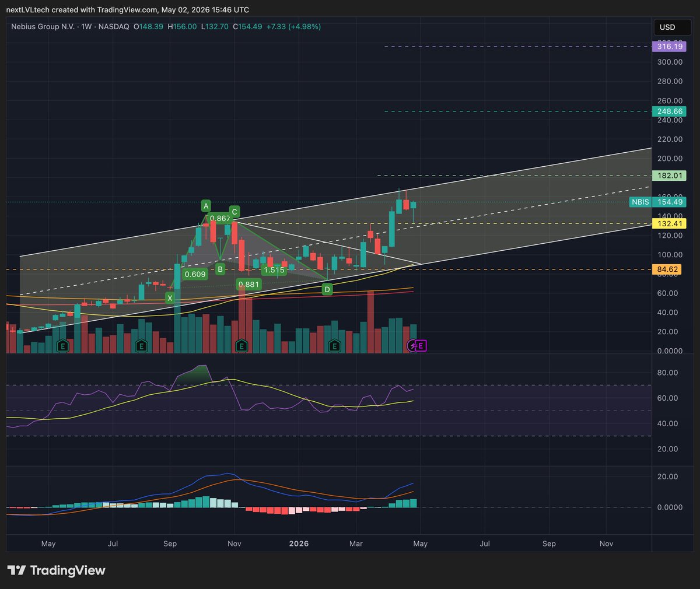Click the earnings E marker below July
700x589 pixels.
(141, 346)
